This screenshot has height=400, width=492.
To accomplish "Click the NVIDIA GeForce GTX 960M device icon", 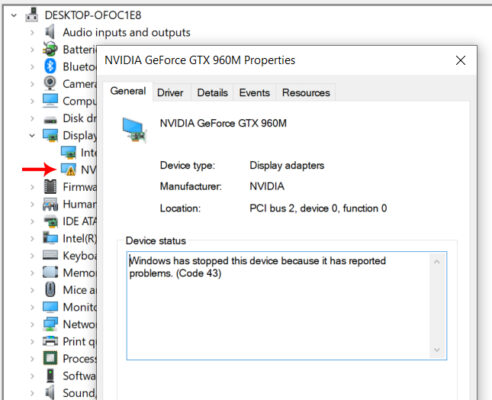I will click(134, 130).
